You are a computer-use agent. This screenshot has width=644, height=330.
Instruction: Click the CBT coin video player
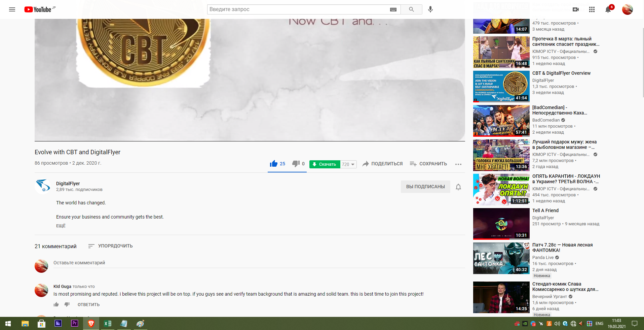pyautogui.click(x=250, y=80)
